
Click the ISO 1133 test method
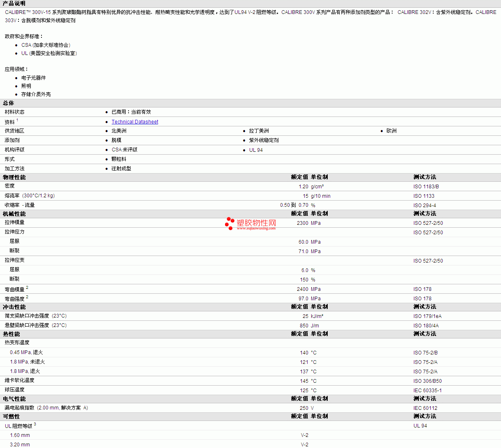click(424, 196)
